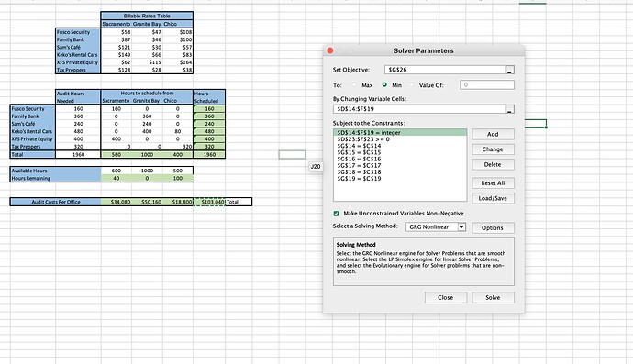Toggle Make Unconstrained Variables Non-Negative checkbox
This screenshot has width=633, height=364.
336,213
